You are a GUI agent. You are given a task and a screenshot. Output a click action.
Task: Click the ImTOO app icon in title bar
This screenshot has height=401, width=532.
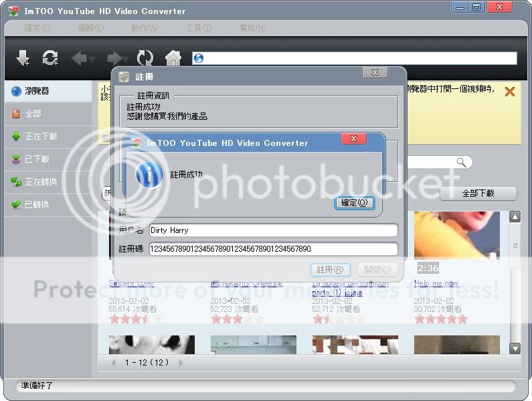[13, 11]
